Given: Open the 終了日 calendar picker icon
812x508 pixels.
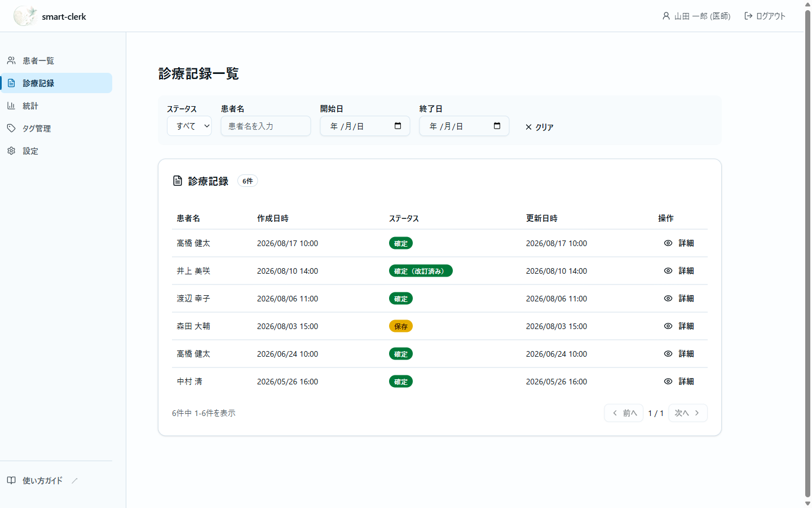Looking at the screenshot, I should coord(497,126).
